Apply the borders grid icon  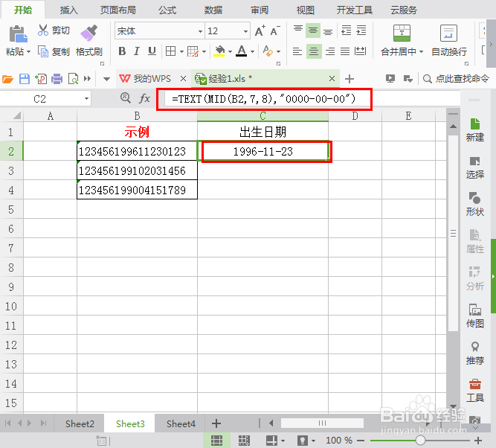click(170, 51)
